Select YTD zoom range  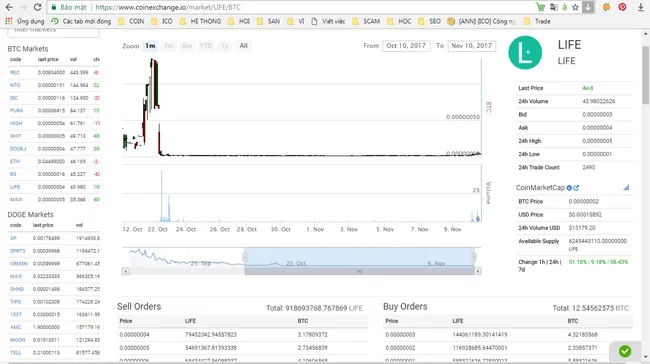pos(206,46)
